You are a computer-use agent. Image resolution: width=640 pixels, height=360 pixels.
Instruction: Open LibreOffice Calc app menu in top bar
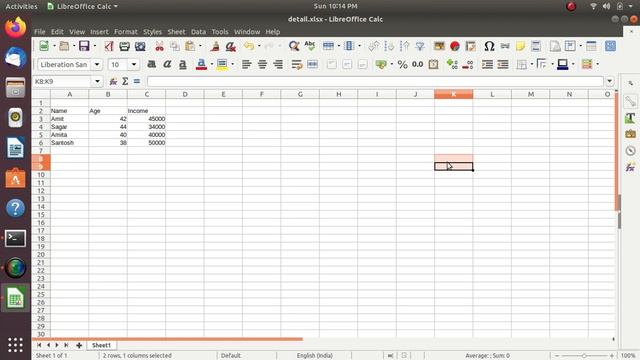tap(83, 6)
